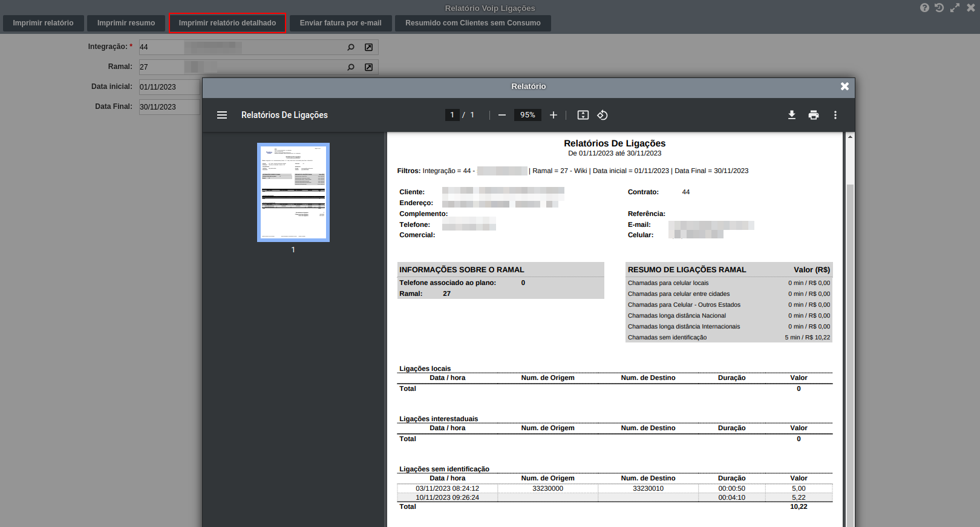
Task: Click Imprimir relatório detalhado button
Action: [227, 23]
